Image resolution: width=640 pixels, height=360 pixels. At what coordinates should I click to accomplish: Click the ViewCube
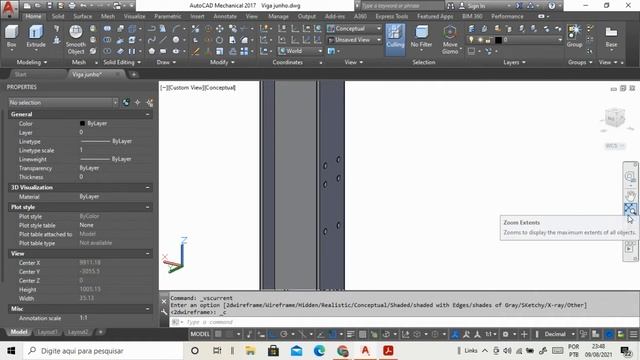tap(615, 118)
